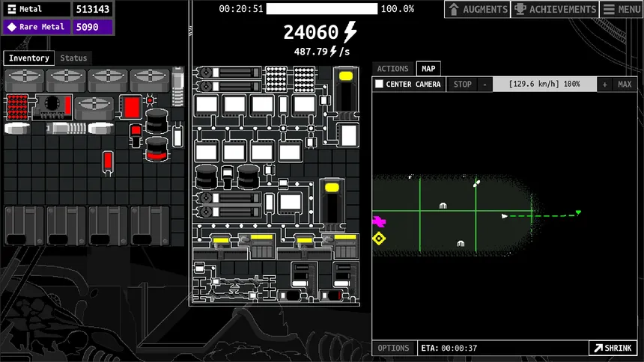Shrink the map panel

[613, 348]
